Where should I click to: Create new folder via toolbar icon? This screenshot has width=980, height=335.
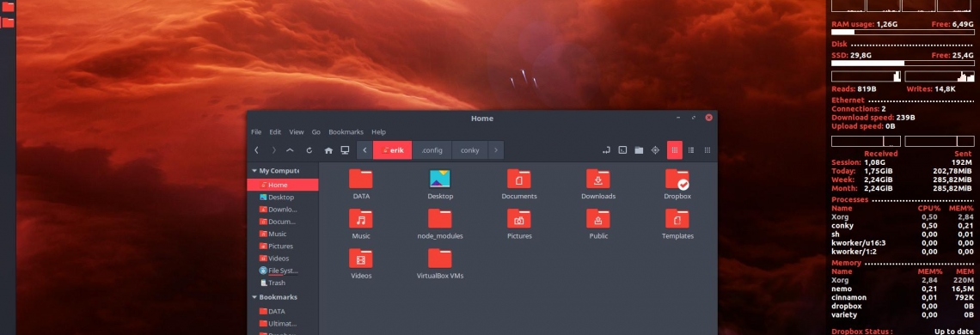[639, 150]
